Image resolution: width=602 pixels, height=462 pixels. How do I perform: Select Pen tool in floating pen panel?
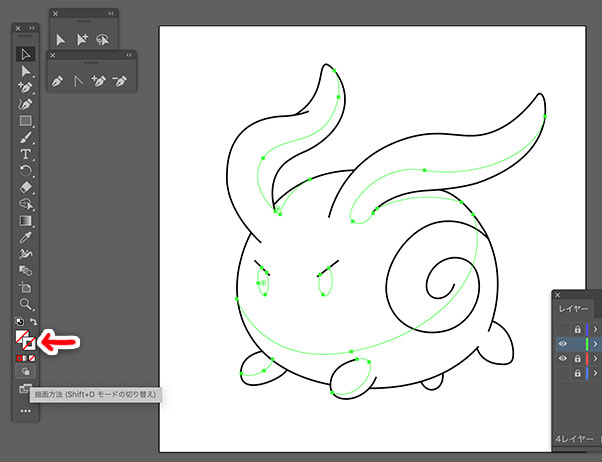[57, 81]
